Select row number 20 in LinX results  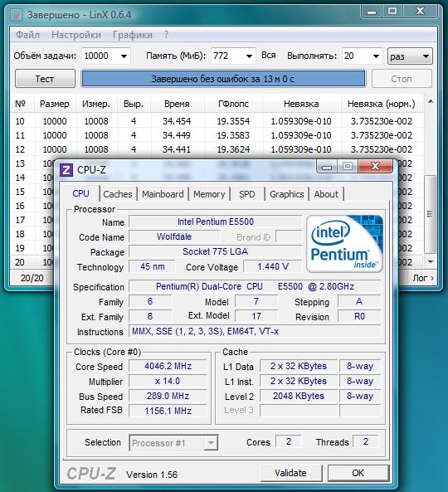(20, 262)
